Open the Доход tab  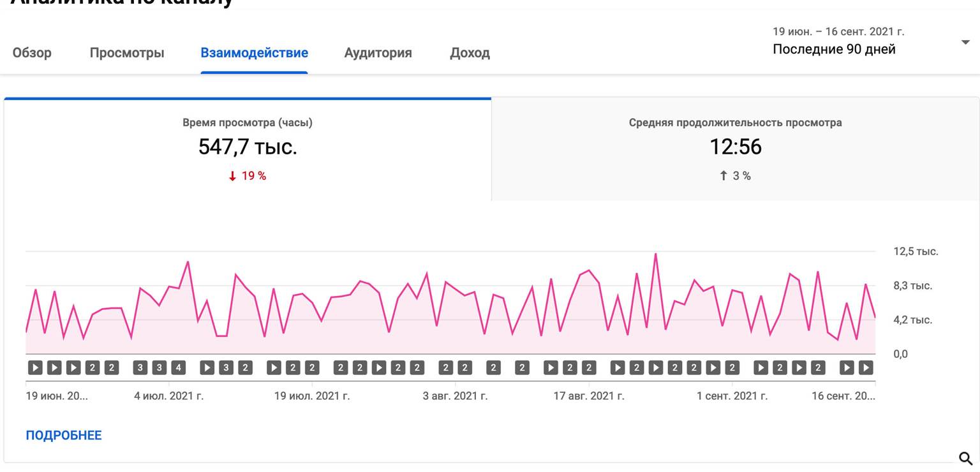(470, 53)
